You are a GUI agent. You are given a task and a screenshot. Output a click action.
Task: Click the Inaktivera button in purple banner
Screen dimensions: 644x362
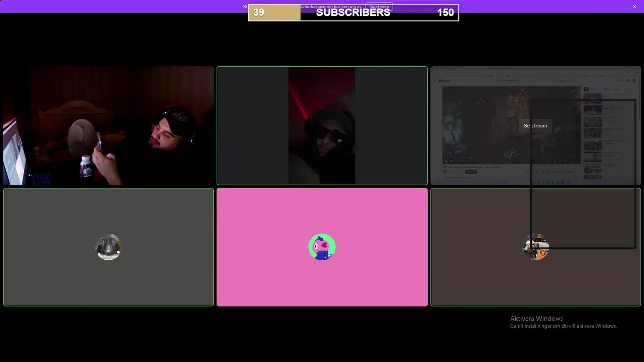379,7
